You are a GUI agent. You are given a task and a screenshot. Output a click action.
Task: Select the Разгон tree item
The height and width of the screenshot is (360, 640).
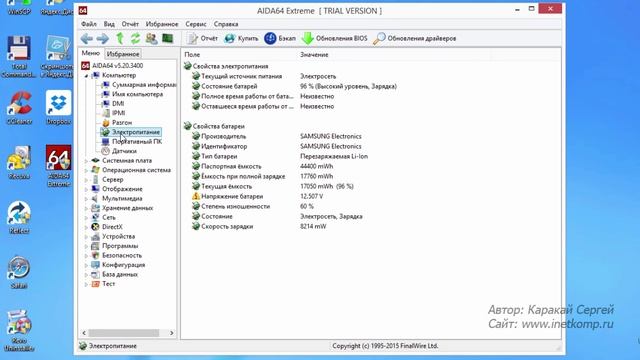(x=122, y=122)
